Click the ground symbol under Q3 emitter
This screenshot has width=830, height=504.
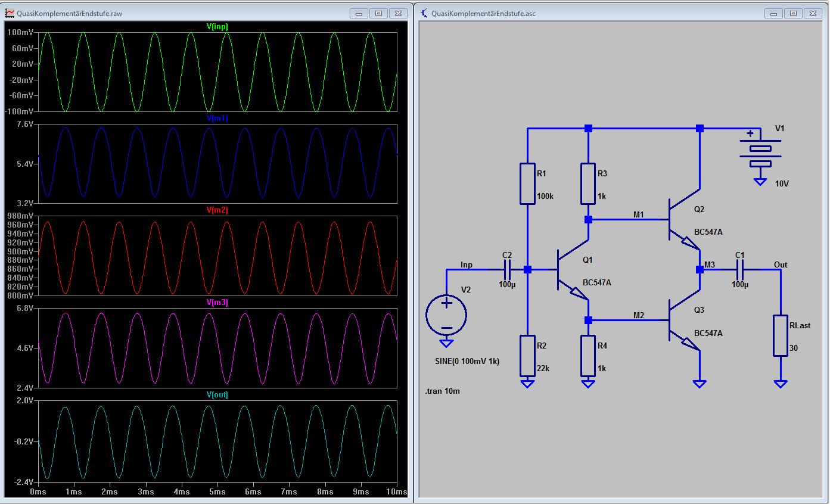(700, 384)
